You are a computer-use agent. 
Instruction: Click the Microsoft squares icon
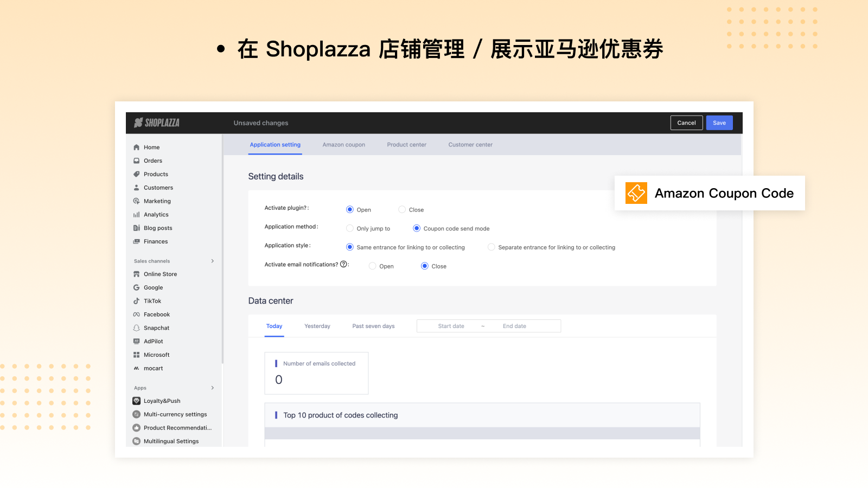pos(137,355)
